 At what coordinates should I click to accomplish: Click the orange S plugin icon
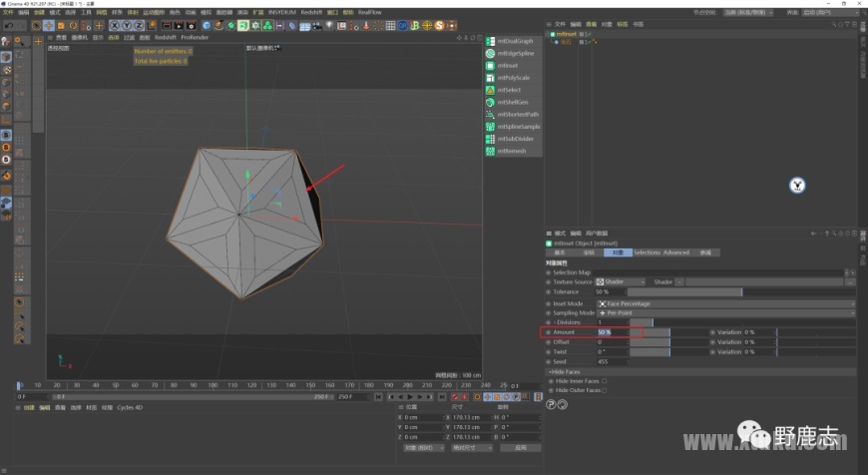coord(440,26)
